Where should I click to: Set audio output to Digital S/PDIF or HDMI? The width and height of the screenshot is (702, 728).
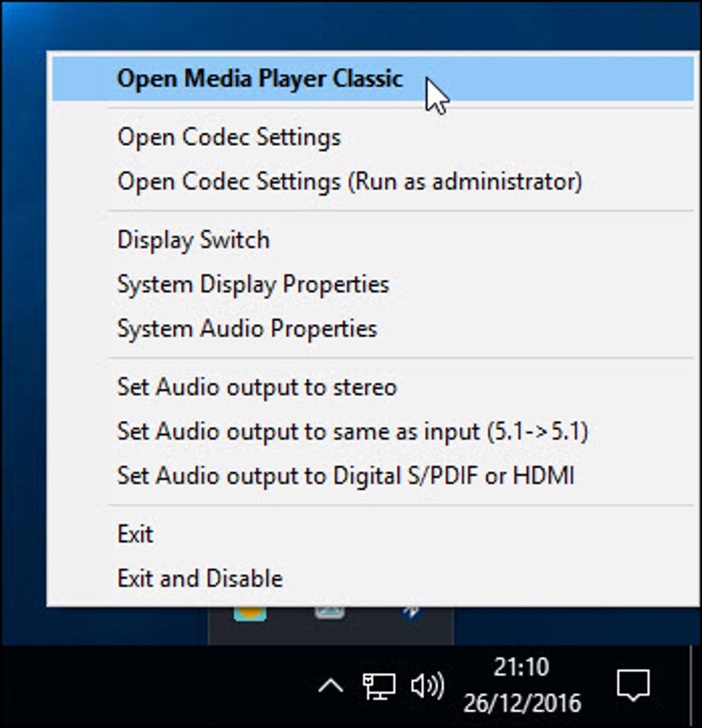[x=345, y=475]
